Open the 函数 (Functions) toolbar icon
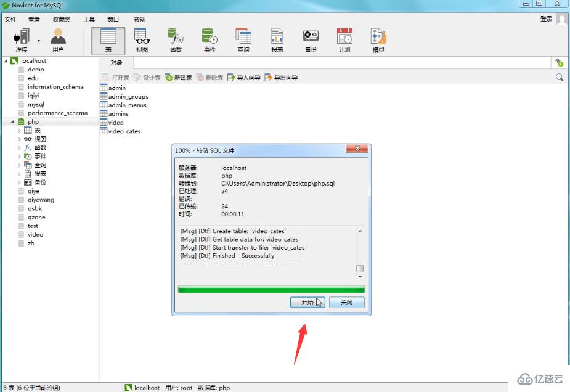This screenshot has height=392, width=570. tap(176, 38)
